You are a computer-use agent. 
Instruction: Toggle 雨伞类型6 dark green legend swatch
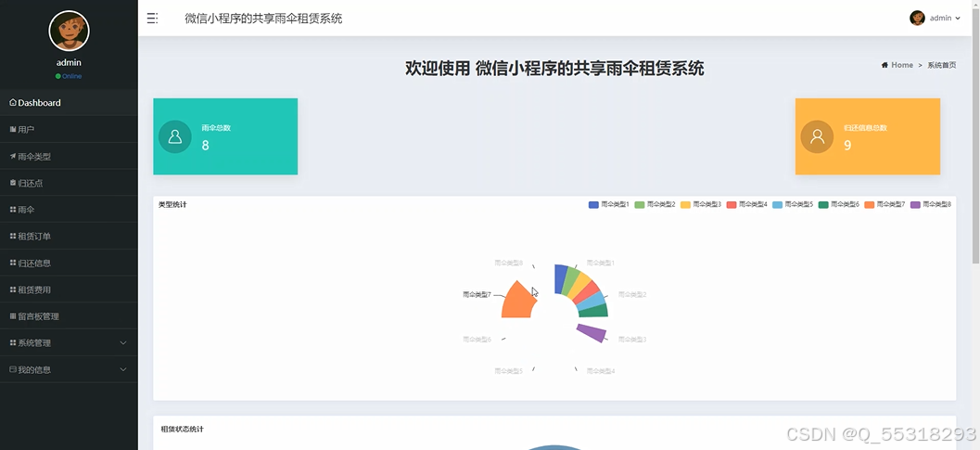823,205
